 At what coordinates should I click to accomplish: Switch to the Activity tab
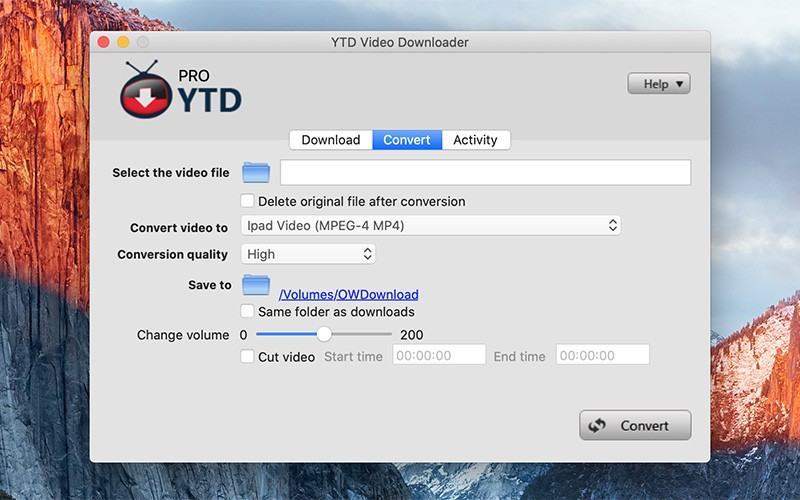tap(476, 140)
